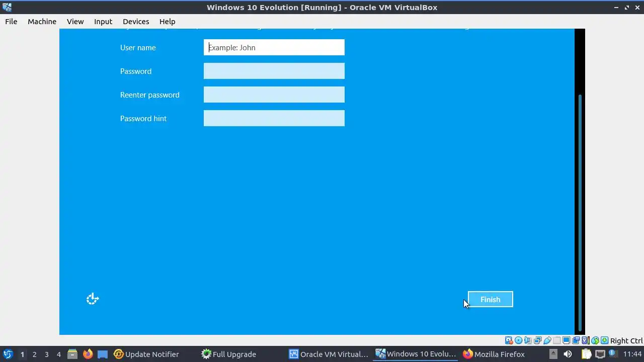Maximize the VirtualBox window
The height and width of the screenshot is (362, 644).
click(627, 8)
